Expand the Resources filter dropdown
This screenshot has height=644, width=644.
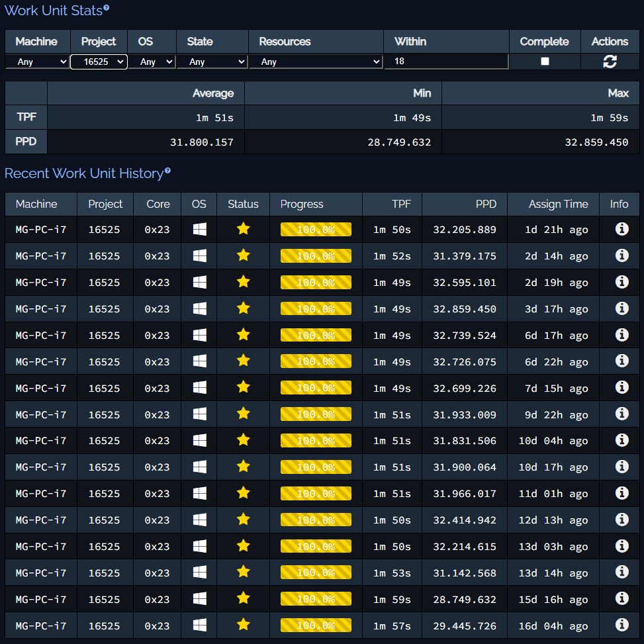coord(316,62)
